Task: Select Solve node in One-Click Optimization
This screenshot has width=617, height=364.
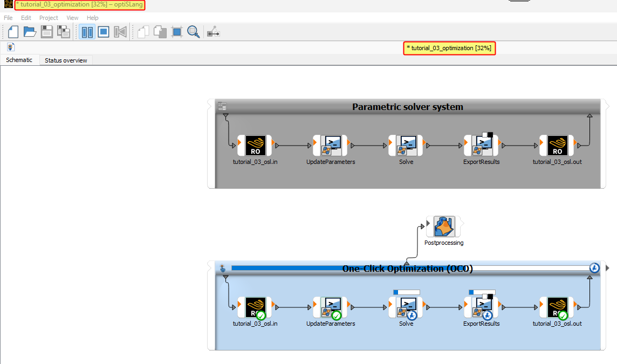Action: pyautogui.click(x=406, y=307)
